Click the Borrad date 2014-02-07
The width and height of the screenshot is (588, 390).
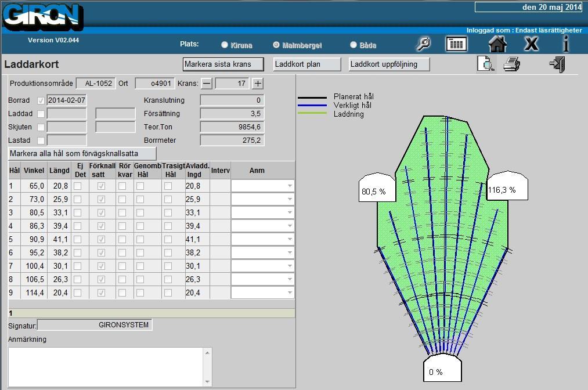pos(67,100)
